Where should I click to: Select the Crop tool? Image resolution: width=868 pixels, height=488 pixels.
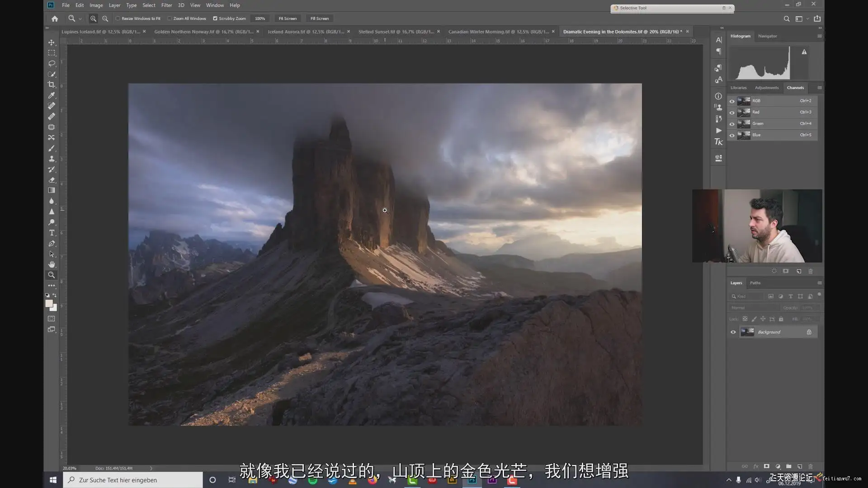click(52, 84)
